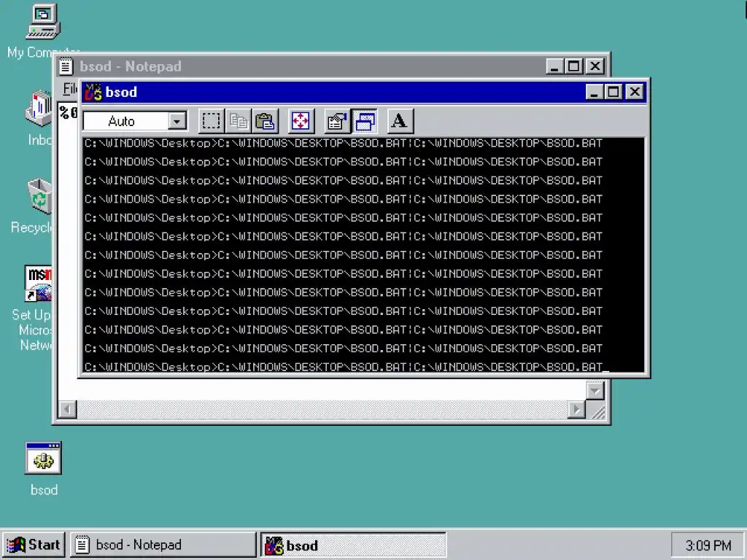Maximize the bsod DOS window

pos(613,92)
